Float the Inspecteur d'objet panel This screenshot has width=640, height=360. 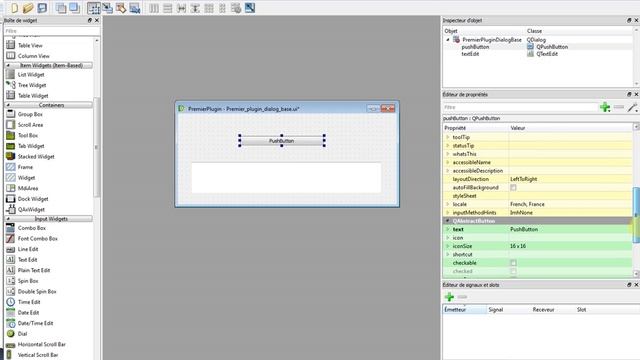click(x=629, y=20)
